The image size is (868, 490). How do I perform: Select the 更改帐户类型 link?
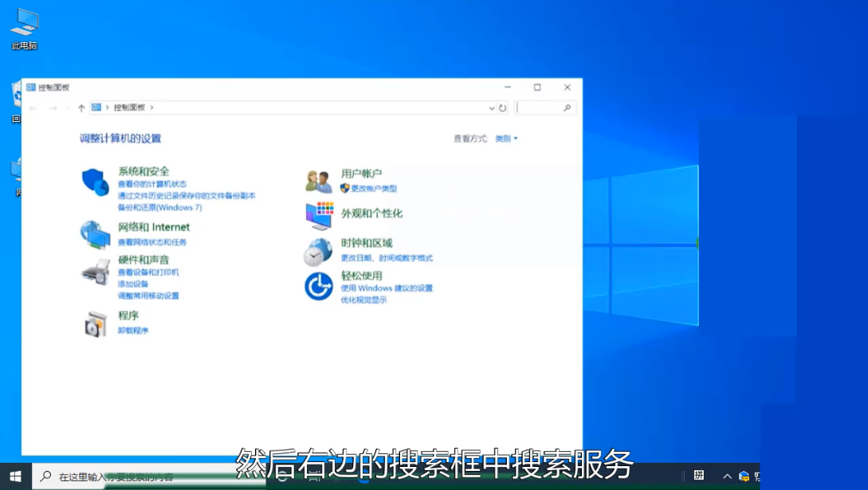(x=374, y=189)
